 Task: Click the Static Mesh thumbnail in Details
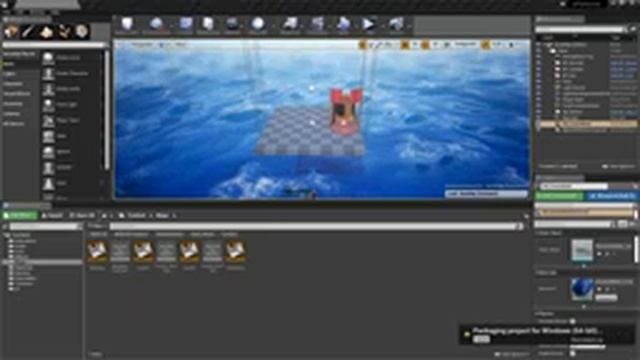point(582,250)
